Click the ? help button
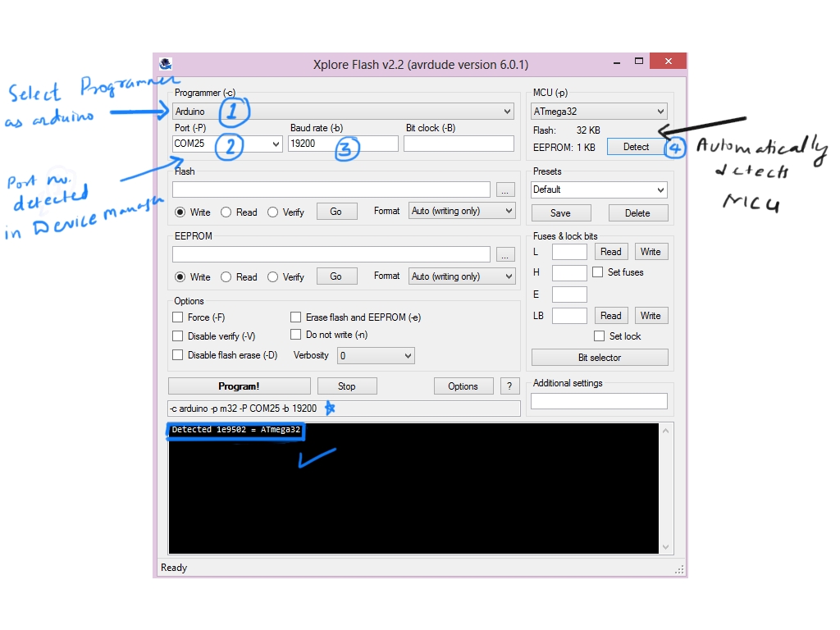The image size is (840, 630). pos(509,386)
